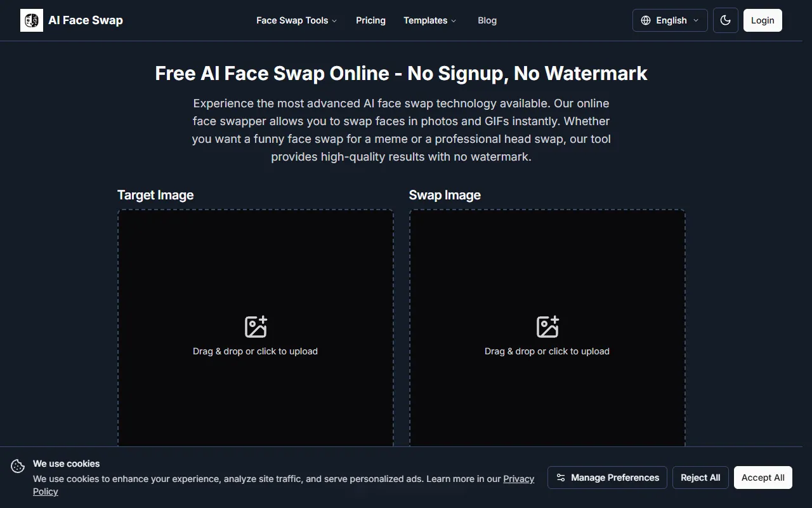Screen dimensions: 812x508
Task: Click Target Image drag and drop text
Action: point(255,351)
